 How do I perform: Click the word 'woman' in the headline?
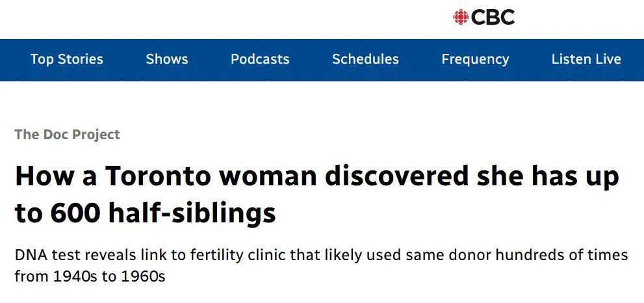click(x=268, y=176)
